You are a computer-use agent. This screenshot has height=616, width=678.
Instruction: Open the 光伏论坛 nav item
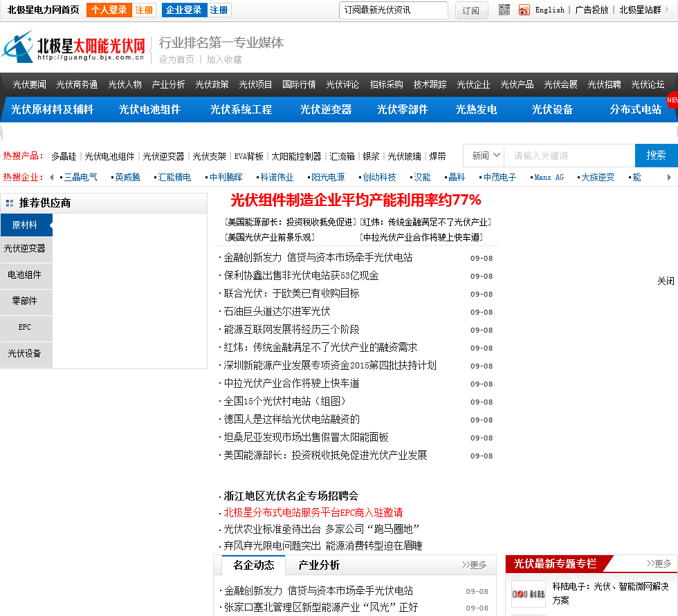pos(648,84)
